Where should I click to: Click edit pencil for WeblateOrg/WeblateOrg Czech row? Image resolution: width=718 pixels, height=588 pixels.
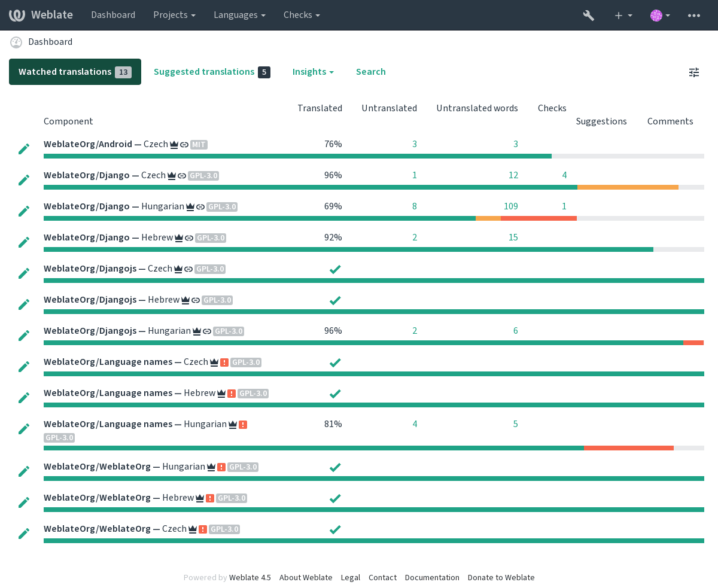(24, 534)
